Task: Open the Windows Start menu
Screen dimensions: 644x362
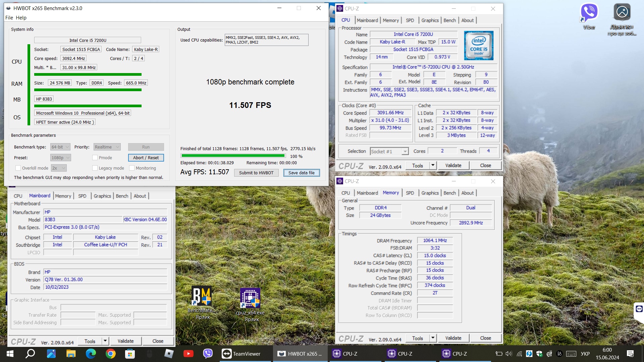Action: tap(10, 354)
